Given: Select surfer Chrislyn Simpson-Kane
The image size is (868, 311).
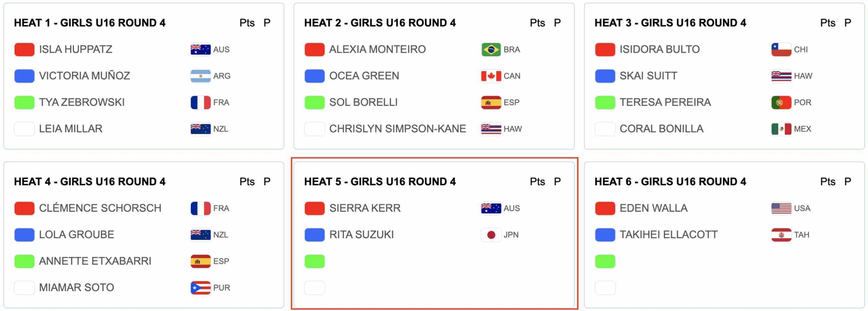Looking at the screenshot, I should click(x=397, y=129).
